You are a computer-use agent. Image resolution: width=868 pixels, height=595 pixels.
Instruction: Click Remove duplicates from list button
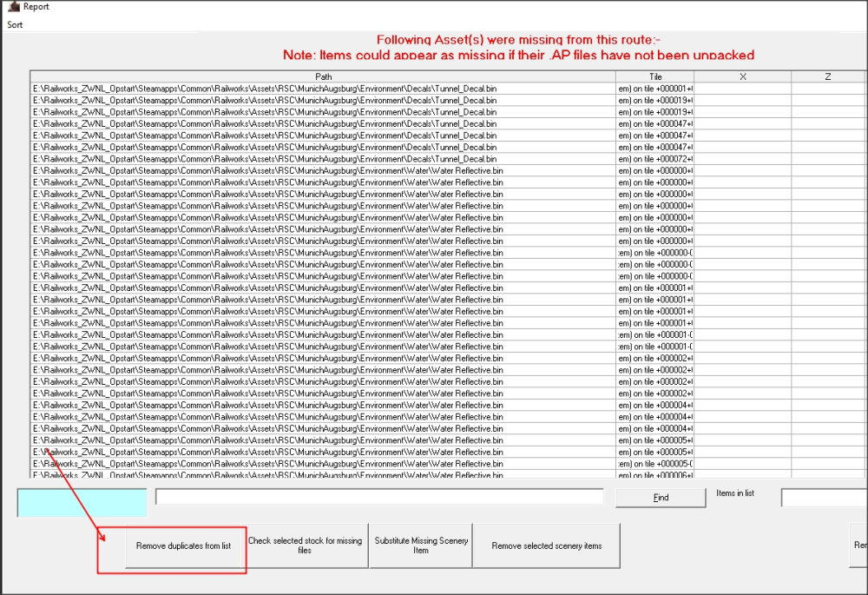pyautogui.click(x=183, y=546)
